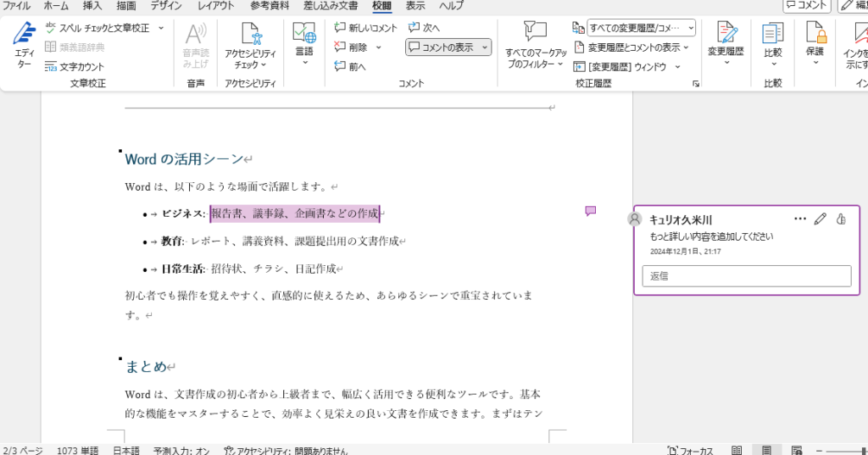
Task: Click the 1073 単語 word count status
Action: 77,451
